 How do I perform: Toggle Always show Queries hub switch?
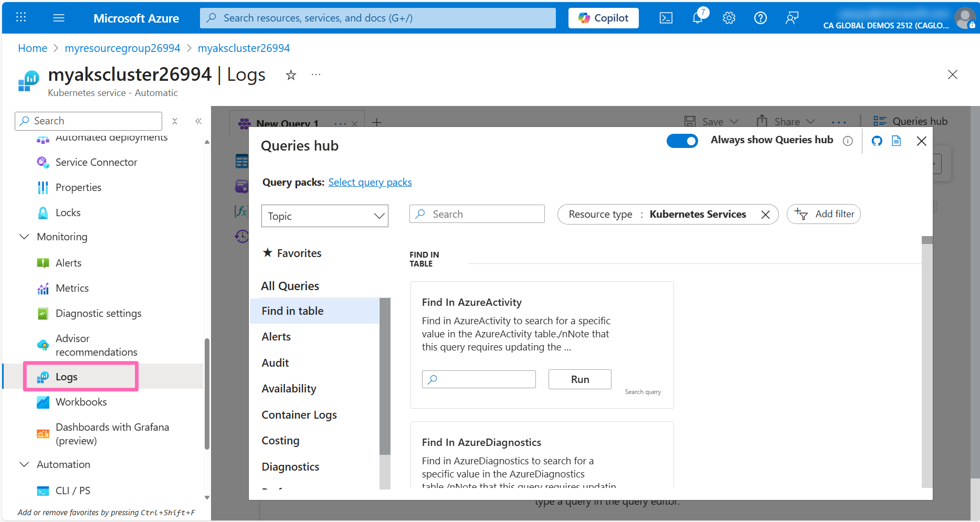coord(682,141)
